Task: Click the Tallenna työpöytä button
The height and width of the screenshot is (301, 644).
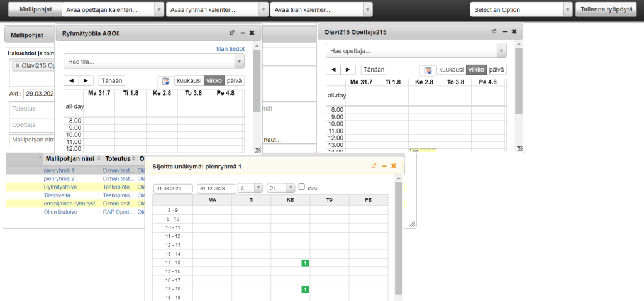Action: (x=606, y=9)
